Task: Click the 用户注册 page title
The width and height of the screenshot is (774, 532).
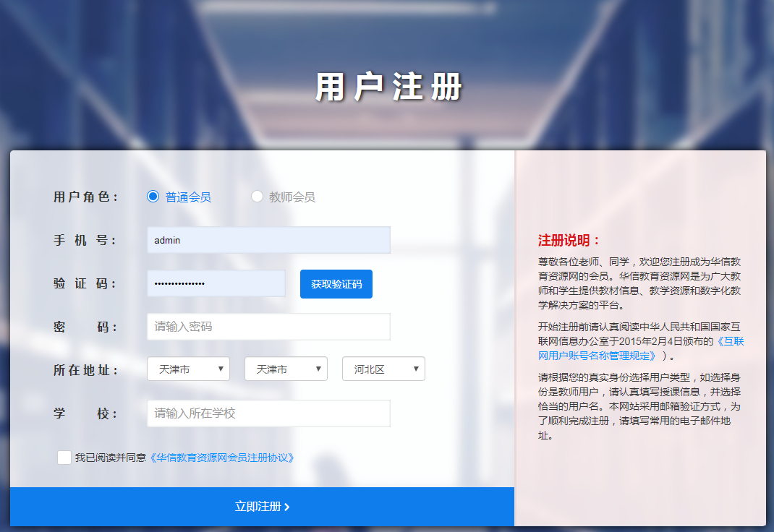Action: 388,88
